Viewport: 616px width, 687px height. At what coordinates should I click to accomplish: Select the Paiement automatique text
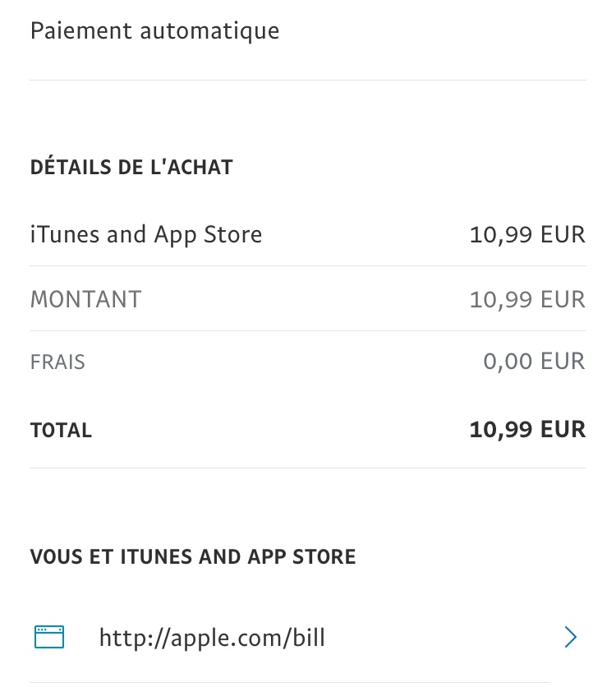[x=154, y=31]
